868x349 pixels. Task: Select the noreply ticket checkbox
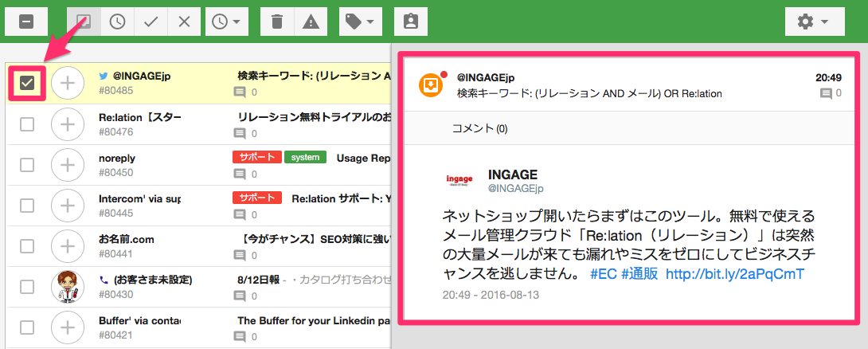27,164
